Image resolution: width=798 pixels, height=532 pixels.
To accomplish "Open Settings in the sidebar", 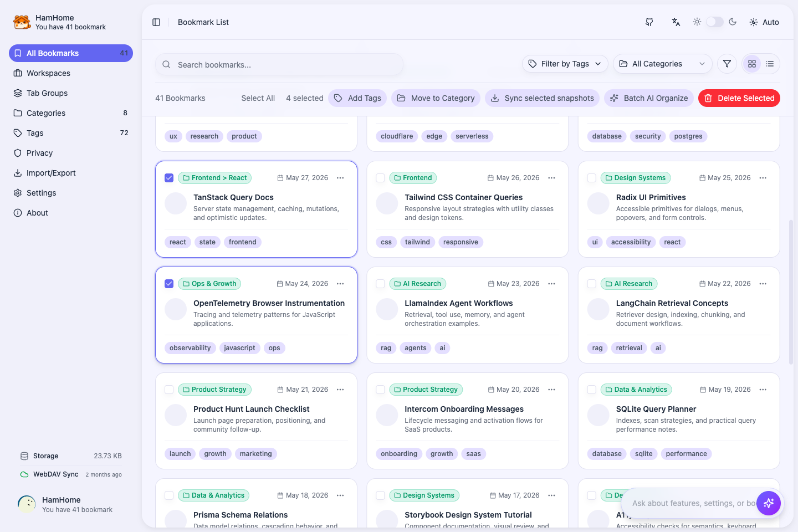I will coord(71,193).
